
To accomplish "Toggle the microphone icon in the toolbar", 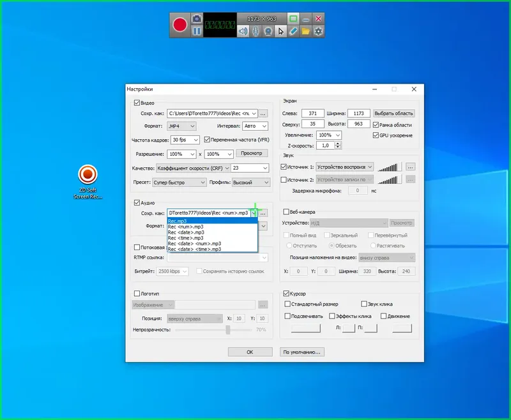I will [256, 31].
